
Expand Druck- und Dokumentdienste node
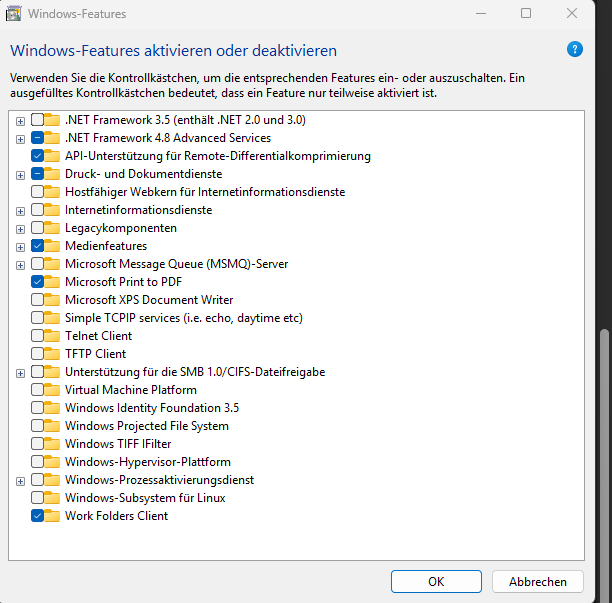click(x=20, y=175)
